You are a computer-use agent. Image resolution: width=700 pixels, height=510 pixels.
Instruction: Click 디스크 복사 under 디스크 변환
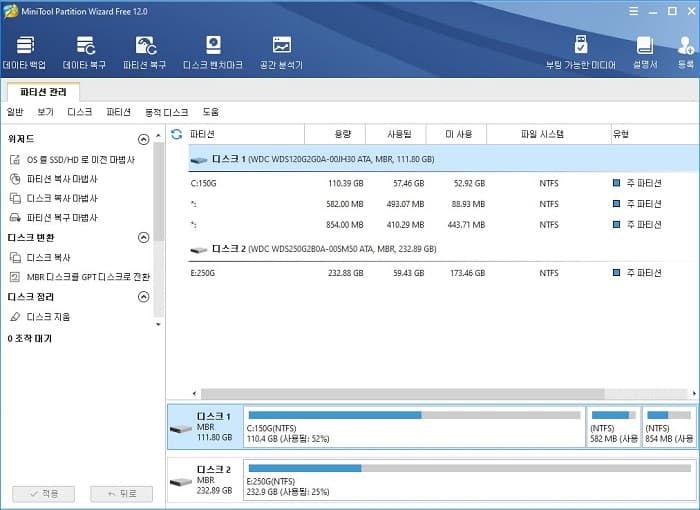coord(40,258)
